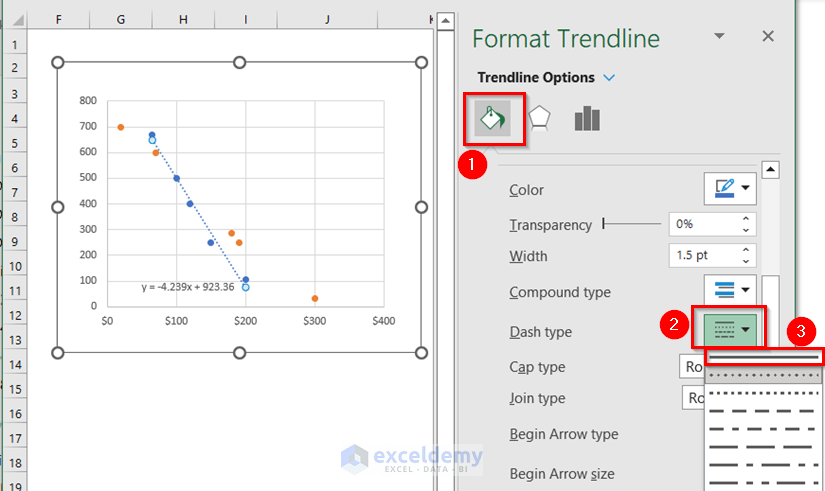Select the square dot dash option
825x491 pixels.
coord(764,393)
